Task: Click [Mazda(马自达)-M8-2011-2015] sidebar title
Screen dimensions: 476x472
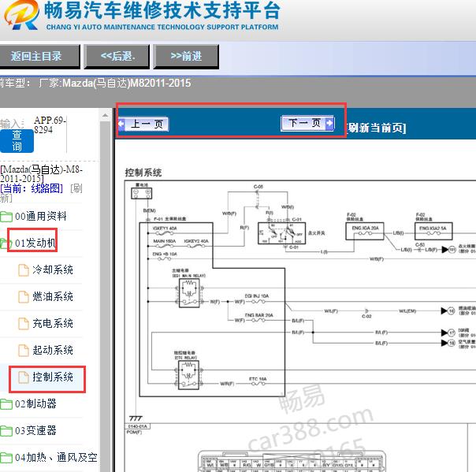Action: coord(41,173)
